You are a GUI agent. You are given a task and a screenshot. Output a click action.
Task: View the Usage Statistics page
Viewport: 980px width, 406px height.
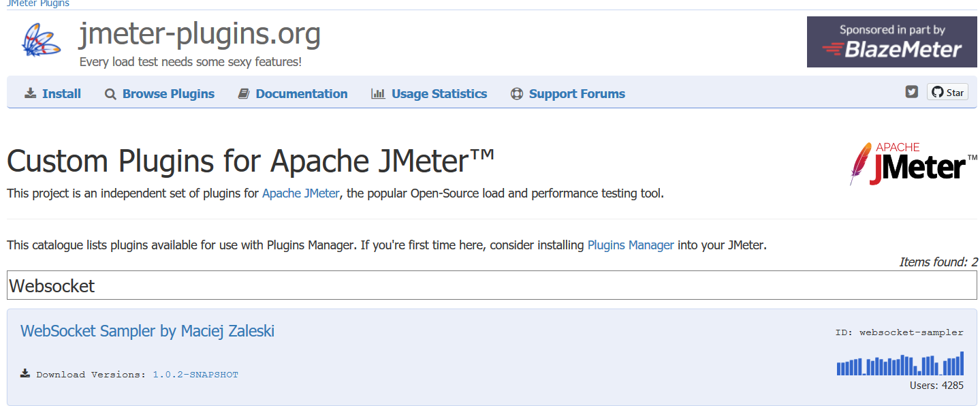click(439, 94)
